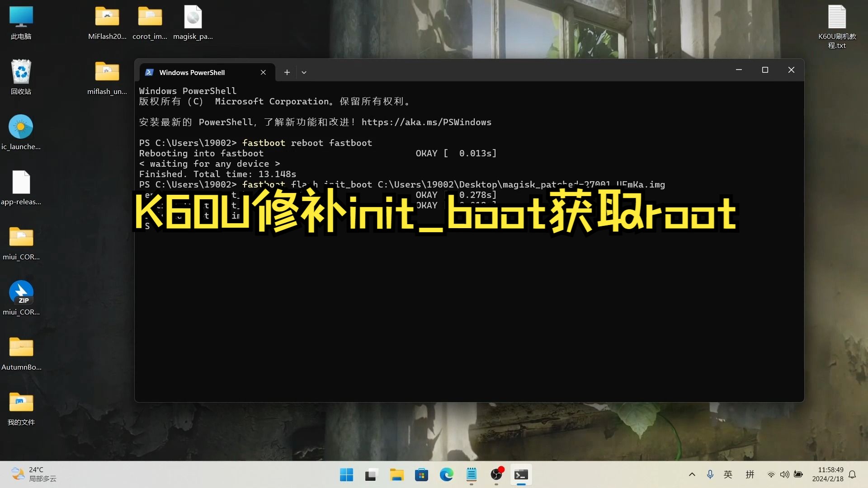Show hidden system tray icons
868x488 pixels.
point(692,474)
